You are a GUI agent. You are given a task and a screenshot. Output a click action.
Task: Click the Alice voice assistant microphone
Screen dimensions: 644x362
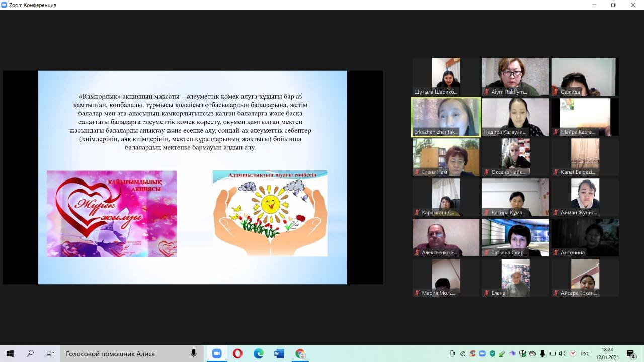click(194, 354)
